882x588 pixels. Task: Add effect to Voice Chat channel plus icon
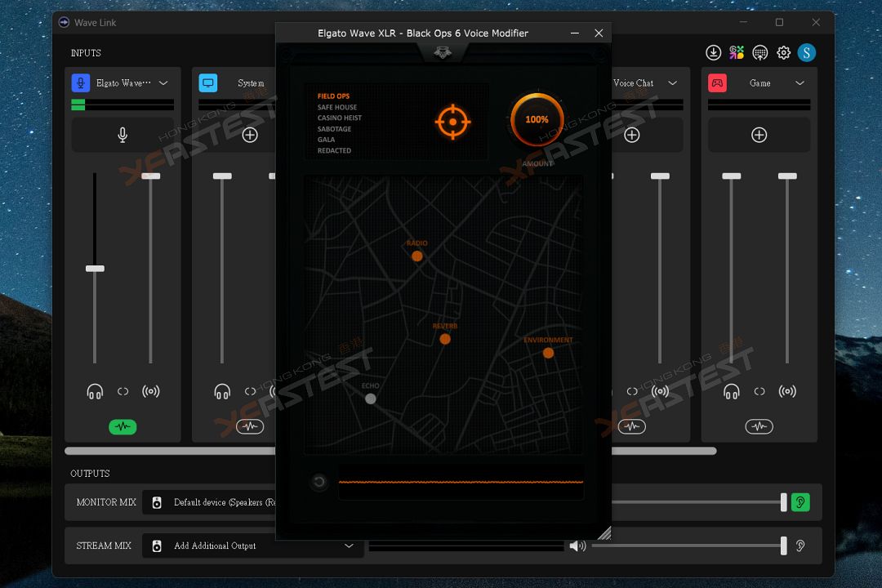(631, 135)
